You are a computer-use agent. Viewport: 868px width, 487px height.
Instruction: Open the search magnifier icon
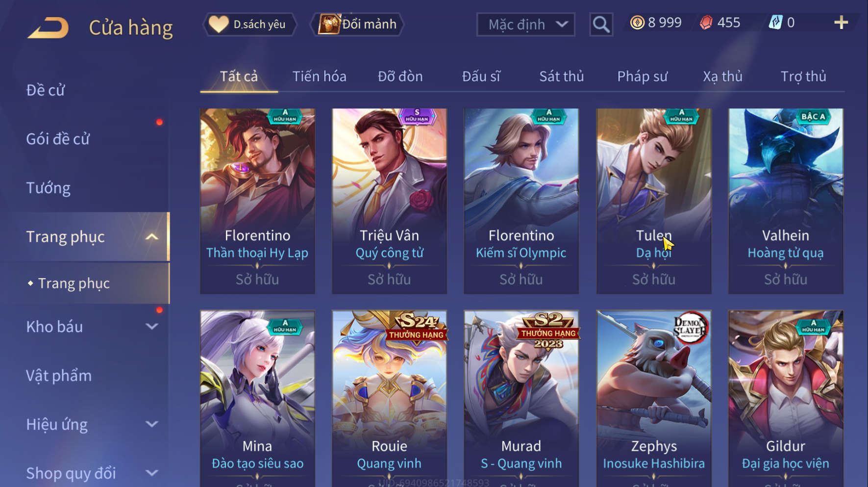(601, 25)
